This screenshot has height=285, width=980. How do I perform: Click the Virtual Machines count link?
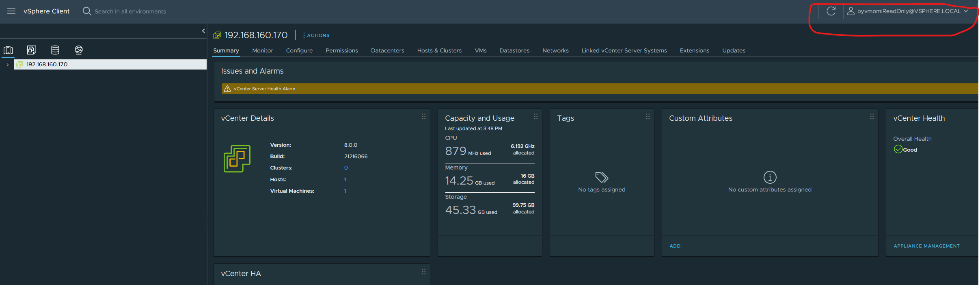(345, 191)
